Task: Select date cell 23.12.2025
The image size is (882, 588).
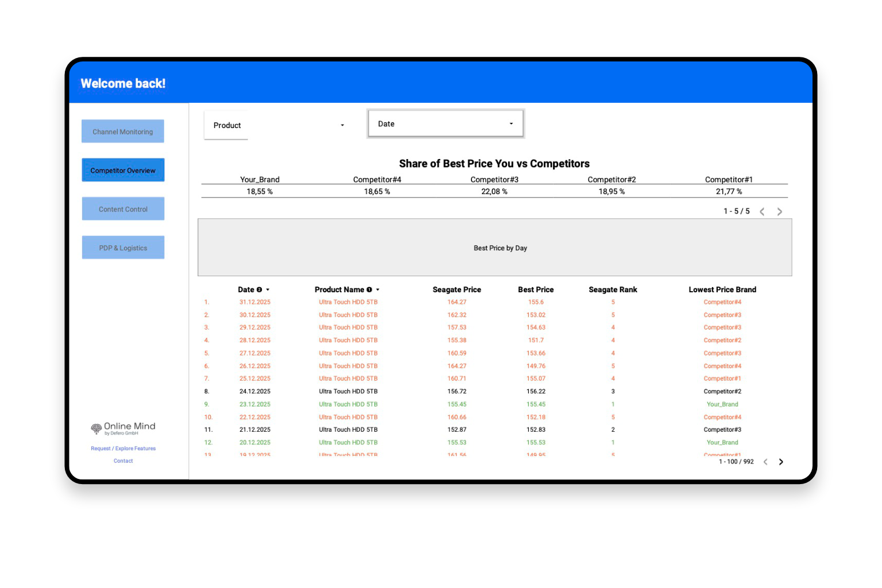Action: pyautogui.click(x=255, y=404)
